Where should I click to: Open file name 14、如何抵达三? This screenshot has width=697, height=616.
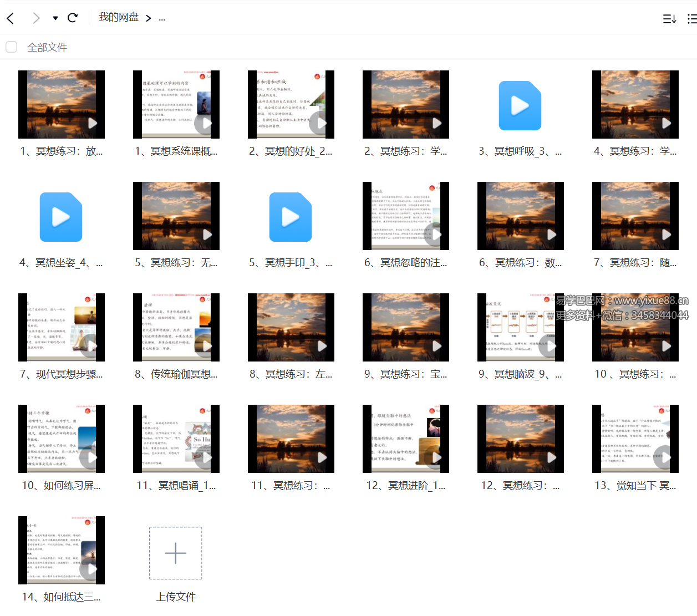[x=61, y=597]
